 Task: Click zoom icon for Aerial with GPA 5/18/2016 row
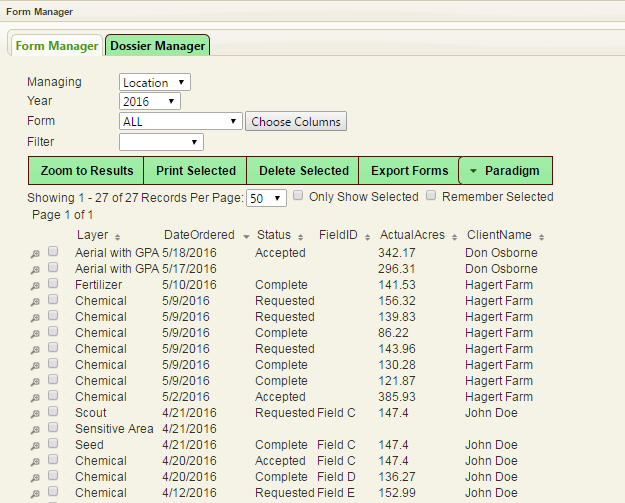pyautogui.click(x=35, y=254)
